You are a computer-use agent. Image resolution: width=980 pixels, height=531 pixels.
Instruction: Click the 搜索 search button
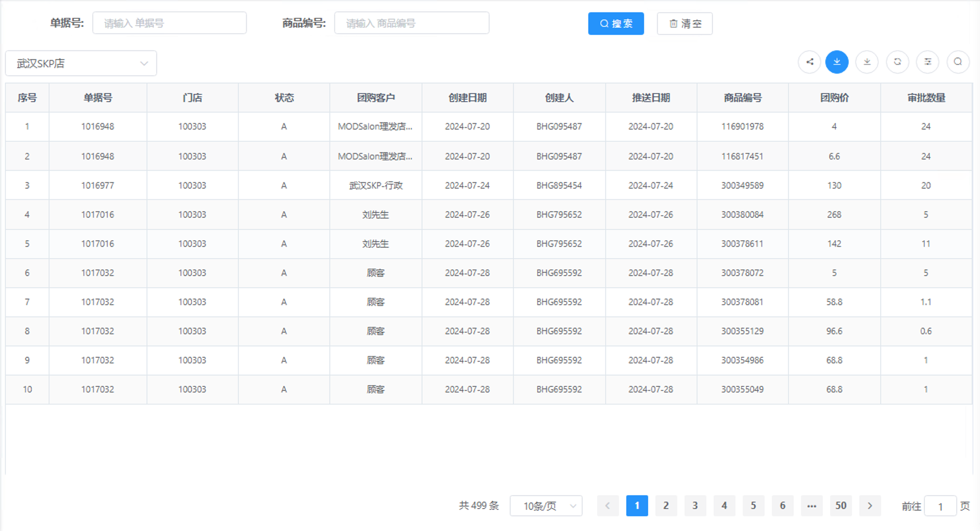point(616,23)
